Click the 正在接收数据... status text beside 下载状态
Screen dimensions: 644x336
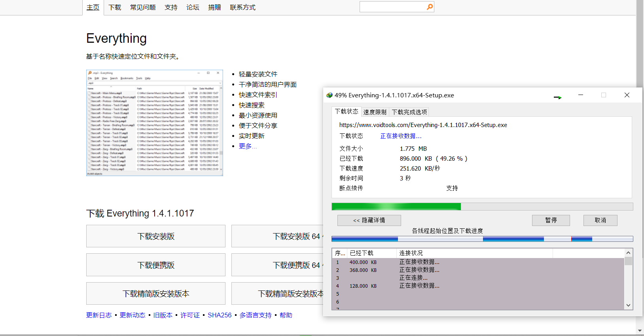(401, 136)
